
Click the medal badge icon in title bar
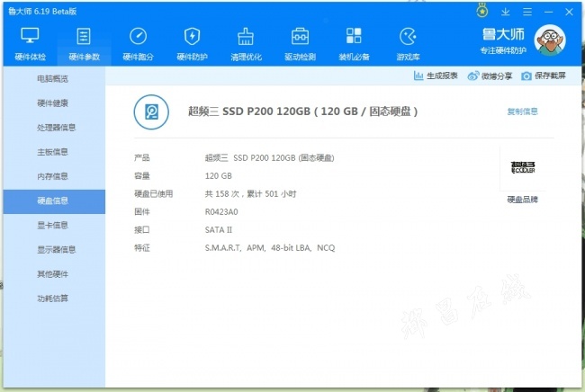click(482, 11)
